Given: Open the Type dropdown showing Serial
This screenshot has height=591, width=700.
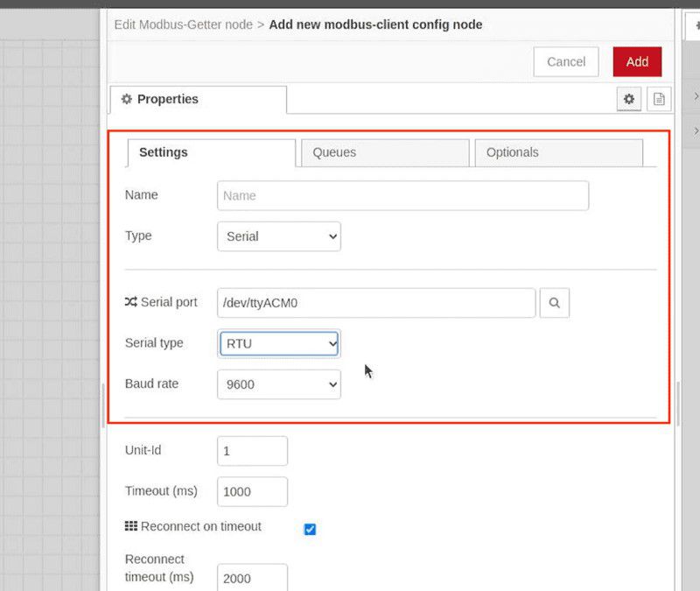Looking at the screenshot, I should (x=278, y=236).
